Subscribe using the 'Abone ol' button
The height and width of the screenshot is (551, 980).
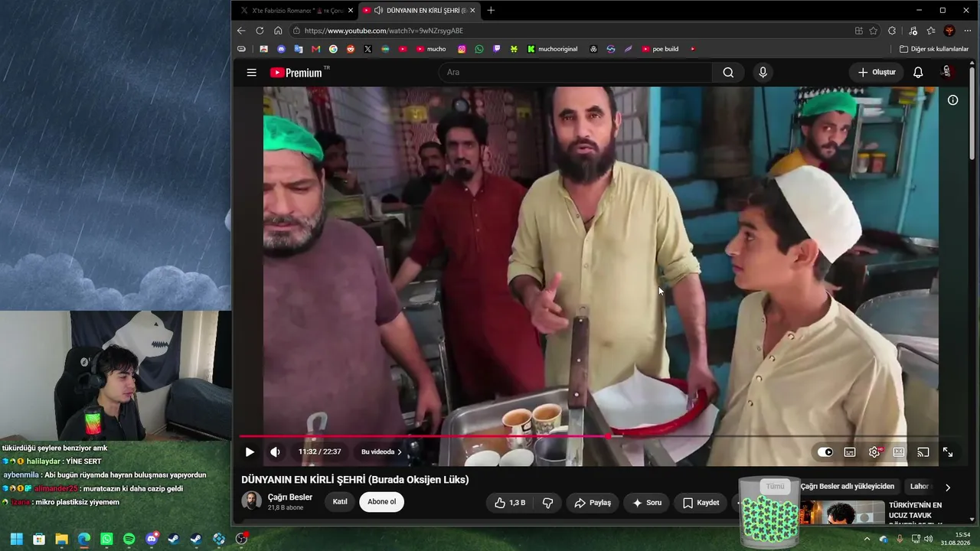click(x=382, y=502)
